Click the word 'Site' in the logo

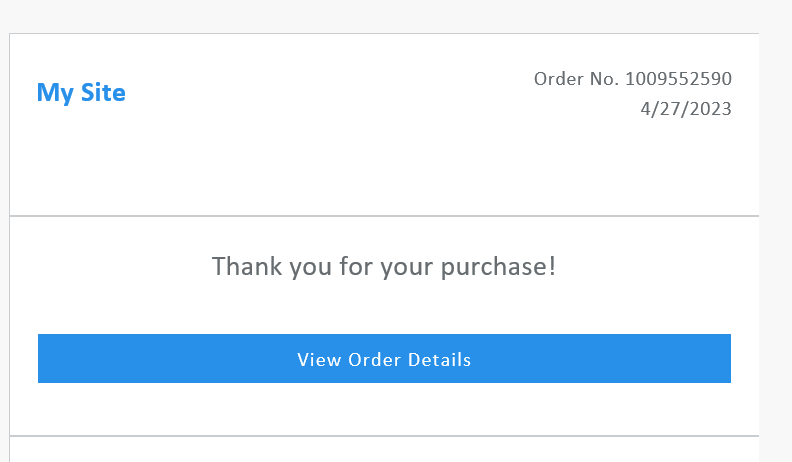(104, 93)
